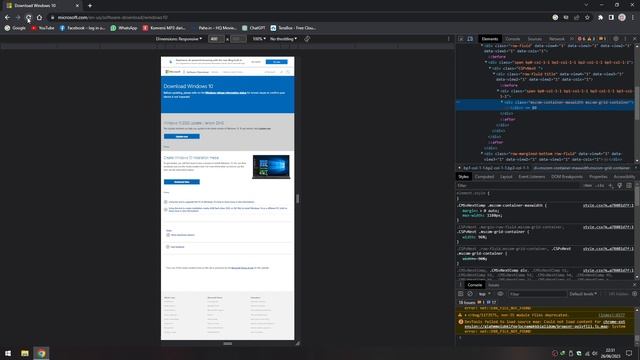
Task: Toggle the device toolbar icon
Action: [470, 39]
